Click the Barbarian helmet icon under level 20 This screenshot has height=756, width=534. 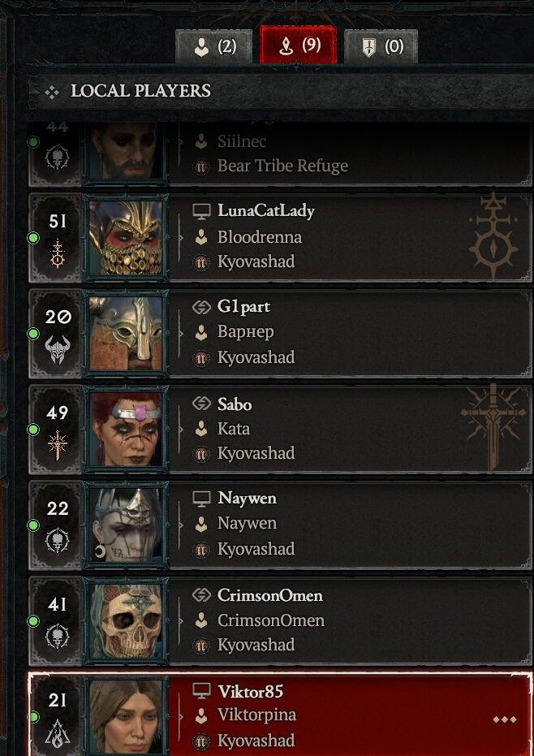click(x=58, y=349)
